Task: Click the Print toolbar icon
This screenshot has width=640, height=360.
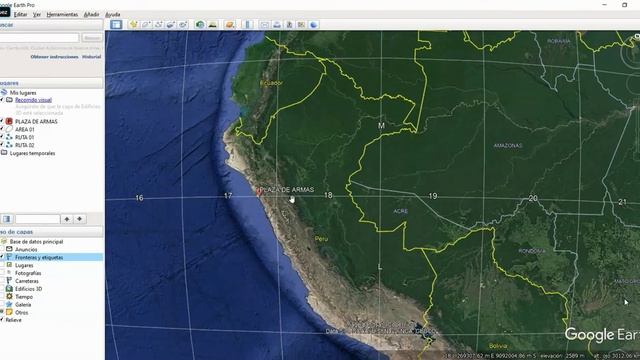Action: click(x=277, y=24)
